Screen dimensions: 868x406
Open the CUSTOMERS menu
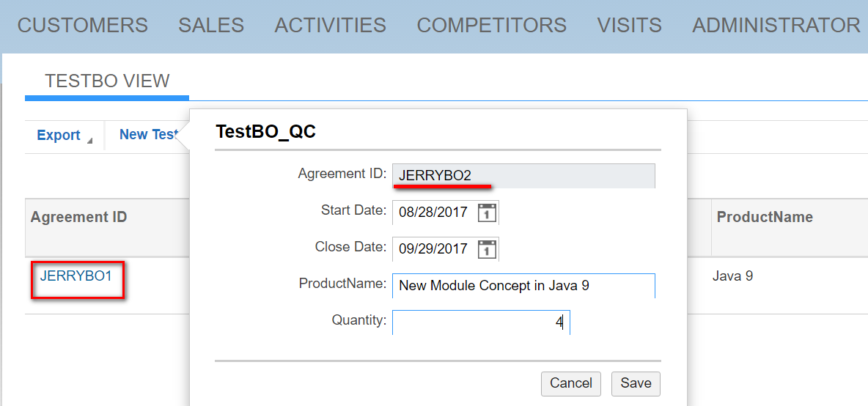[x=83, y=26]
